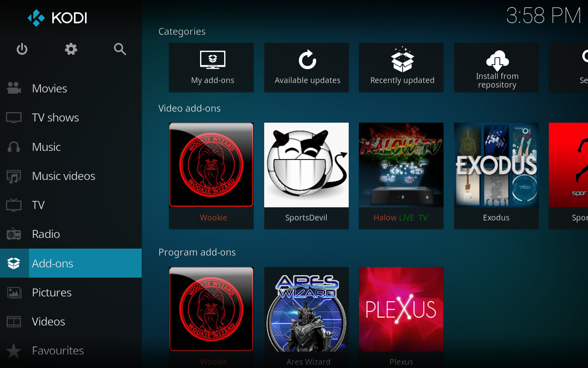Select the Videos filmstrip icon

point(14,322)
